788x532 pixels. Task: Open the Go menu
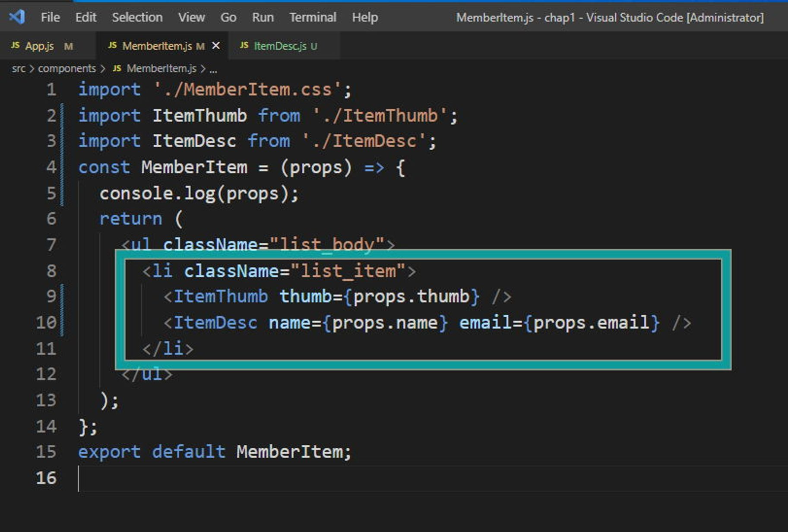pyautogui.click(x=228, y=17)
